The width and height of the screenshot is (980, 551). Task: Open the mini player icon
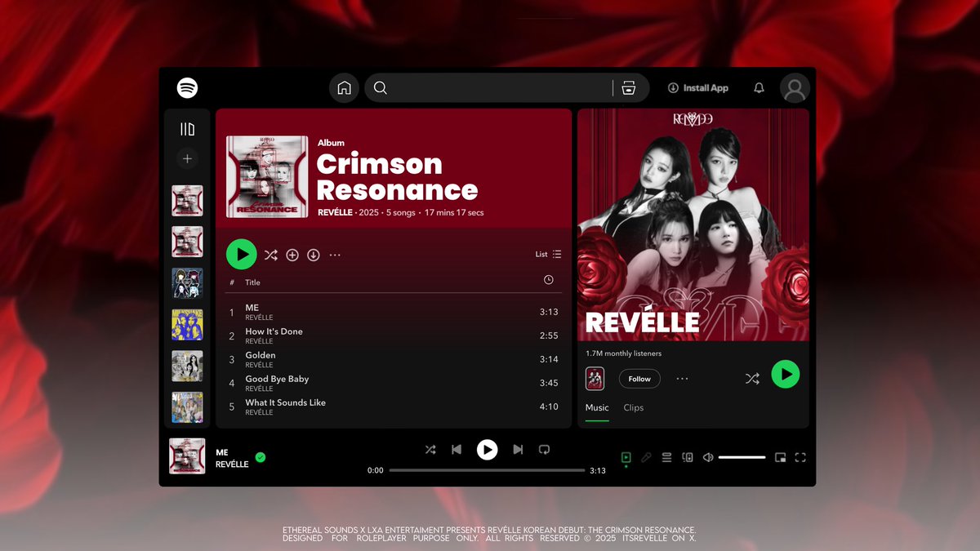point(780,458)
